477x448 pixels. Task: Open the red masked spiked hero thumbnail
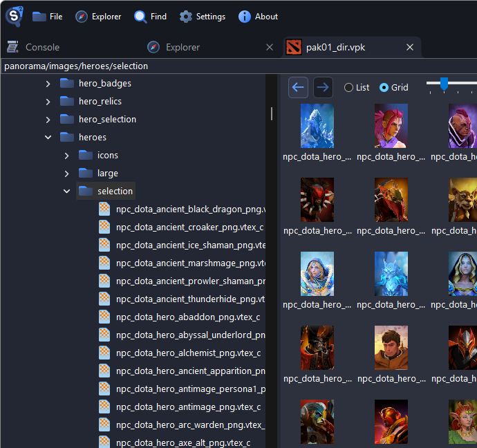pyautogui.click(x=317, y=200)
